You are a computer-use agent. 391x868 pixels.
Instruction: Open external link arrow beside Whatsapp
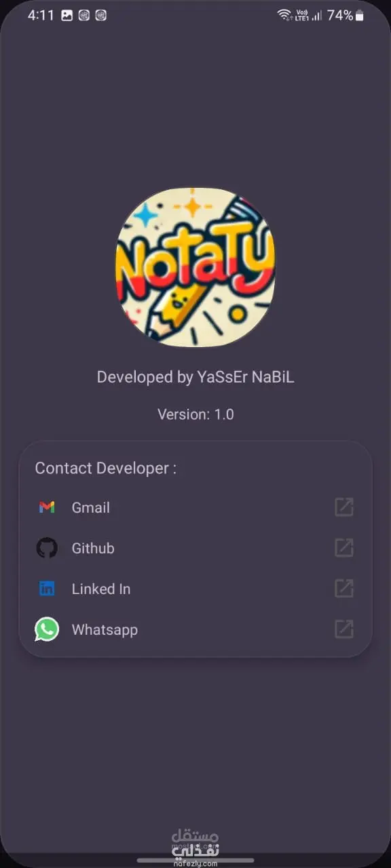pos(344,629)
